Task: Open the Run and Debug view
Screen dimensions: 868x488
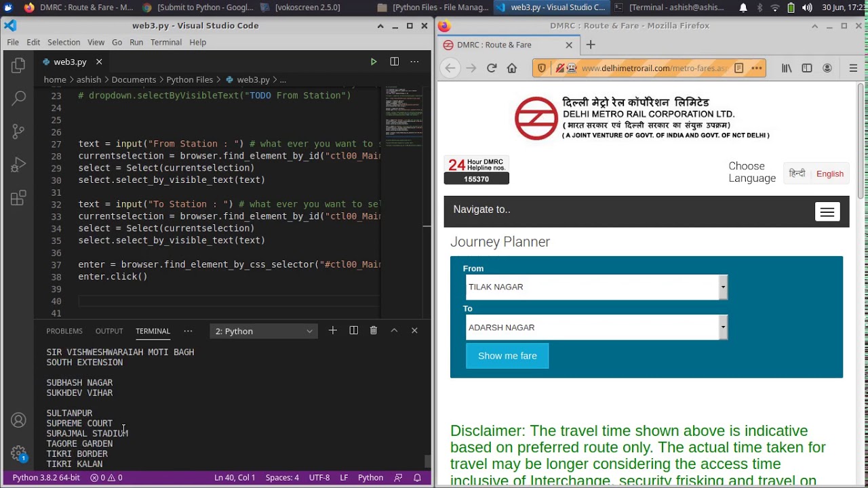Action: 18,165
